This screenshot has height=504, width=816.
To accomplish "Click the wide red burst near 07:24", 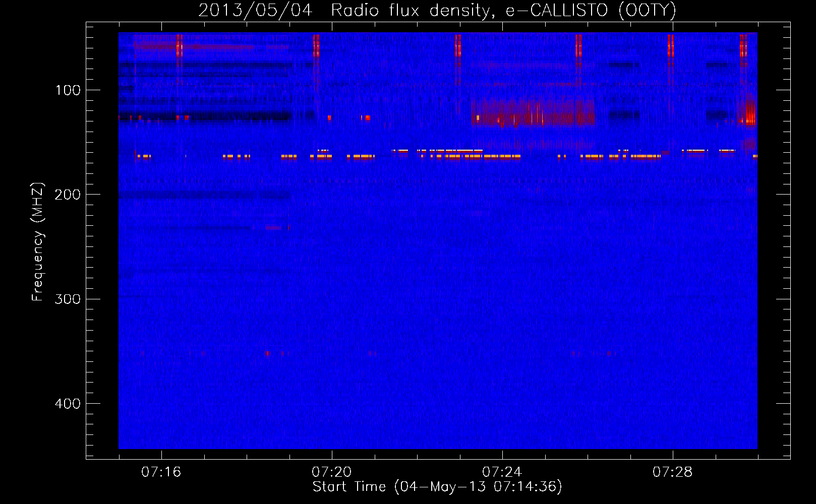I will 533,112.
